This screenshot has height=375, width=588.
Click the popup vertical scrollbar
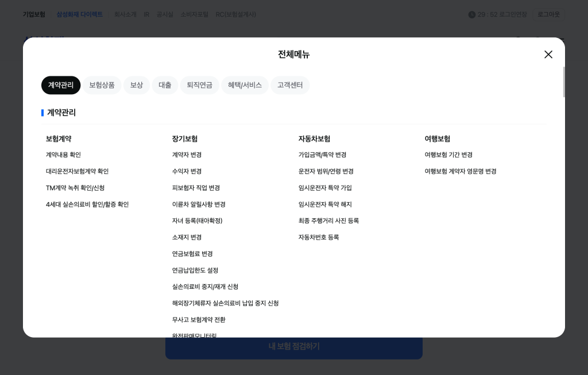(564, 82)
